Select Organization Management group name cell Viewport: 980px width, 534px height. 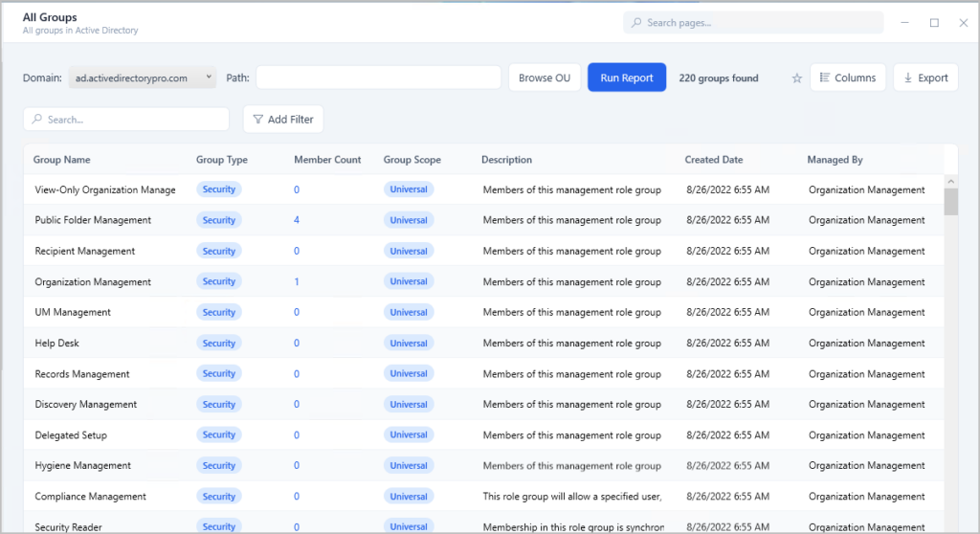pos(93,281)
